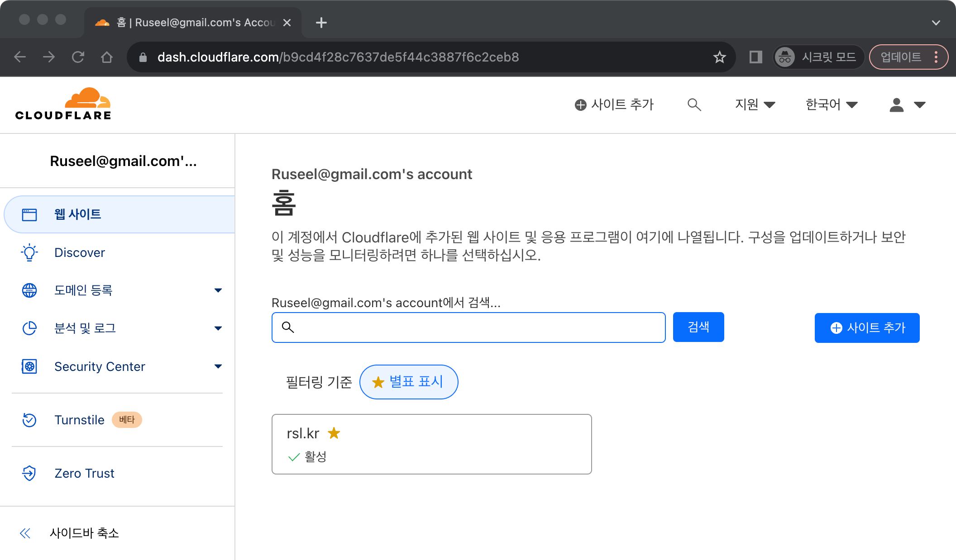The height and width of the screenshot is (560, 956).
Task: Expand the 분석 및 로그 submenu arrow
Action: [218, 328]
